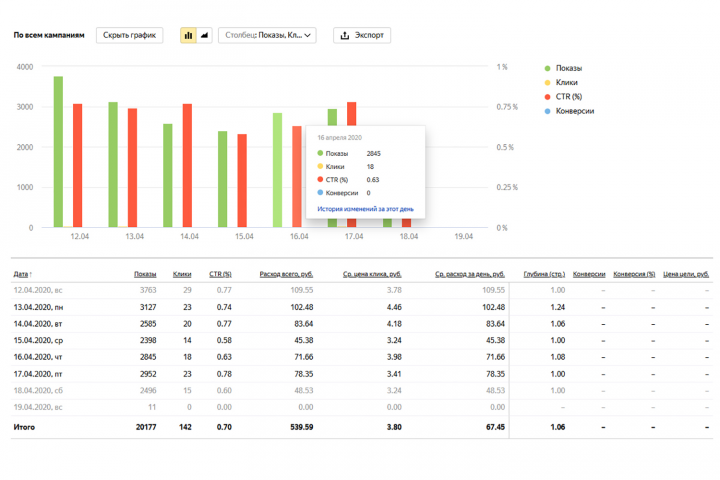Click 16.04 x-axis label
This screenshot has width=720, height=480.
click(x=299, y=236)
